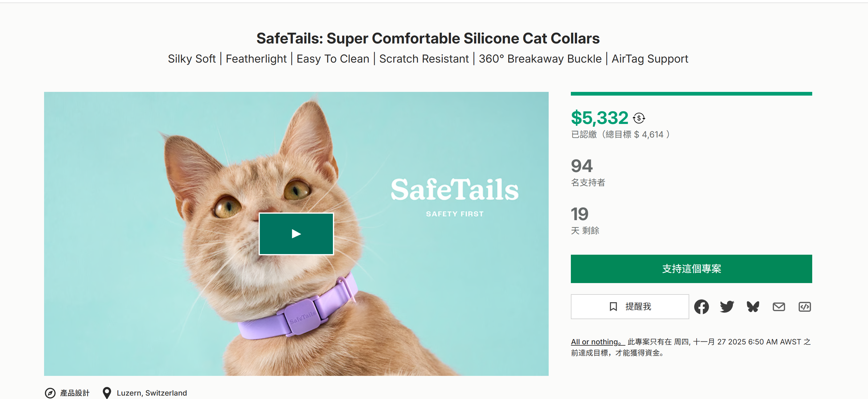Click the SafeTails logo in video thumbnail

pyautogui.click(x=454, y=190)
